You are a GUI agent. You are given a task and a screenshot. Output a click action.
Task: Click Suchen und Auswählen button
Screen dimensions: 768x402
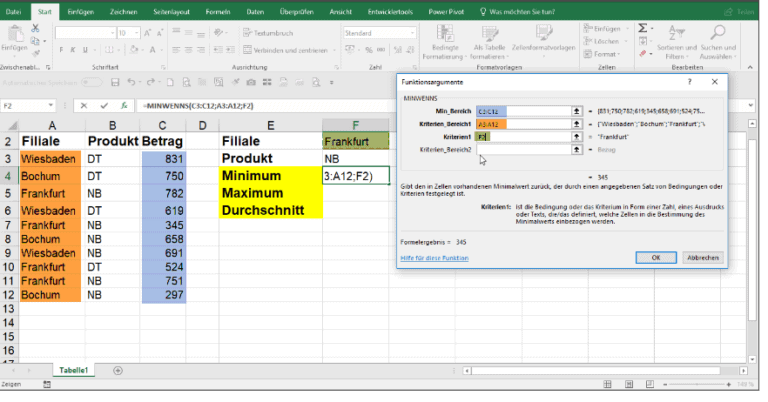coord(718,42)
